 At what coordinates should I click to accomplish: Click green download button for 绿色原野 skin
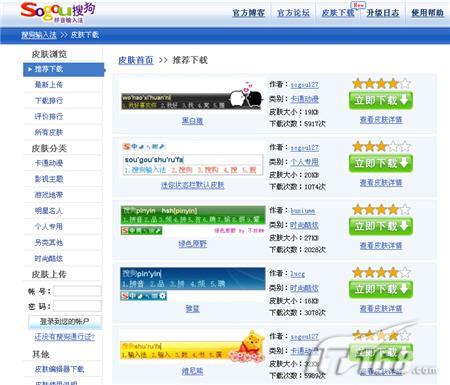(x=381, y=226)
